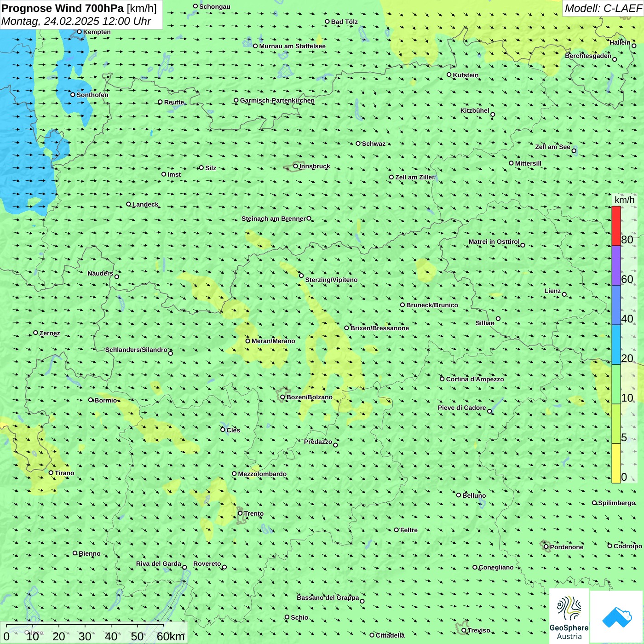The height and width of the screenshot is (644, 644).
Task: Click the 'Sillian' label
Action: coord(485,323)
